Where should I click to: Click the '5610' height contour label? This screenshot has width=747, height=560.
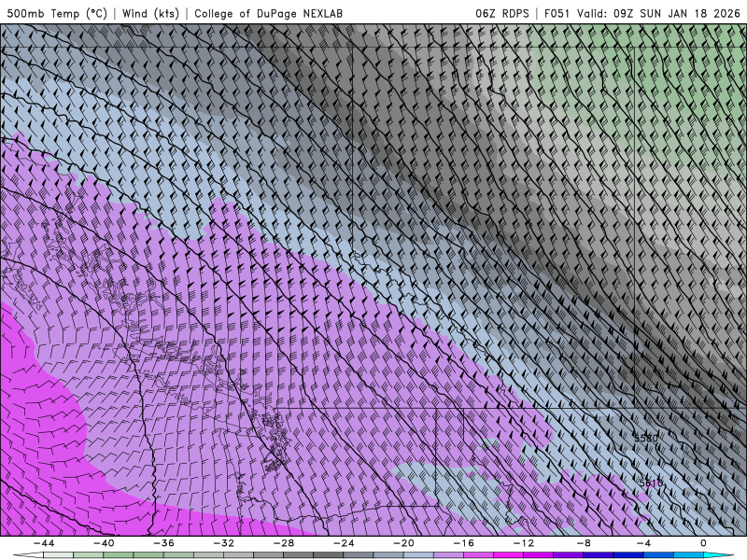651,483
